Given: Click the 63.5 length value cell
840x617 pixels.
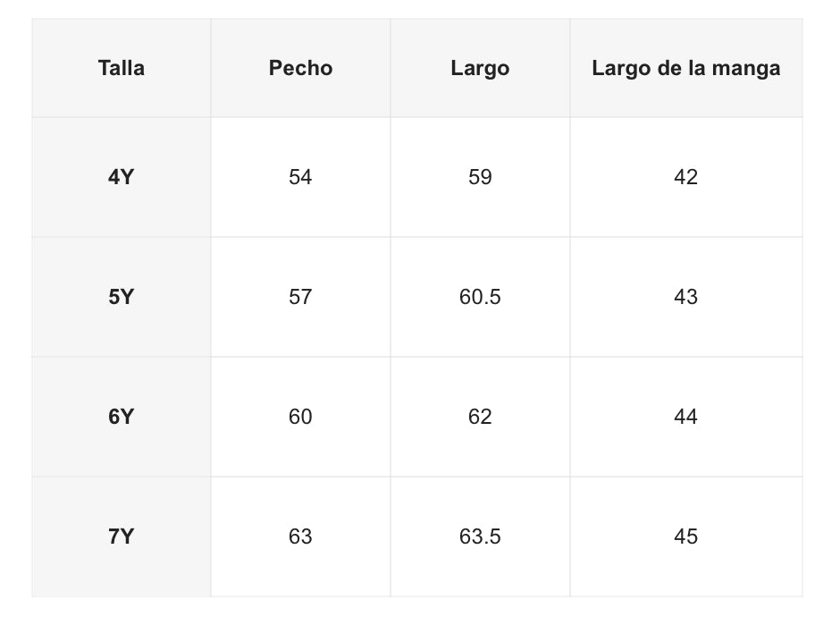Looking at the screenshot, I should tap(480, 537).
